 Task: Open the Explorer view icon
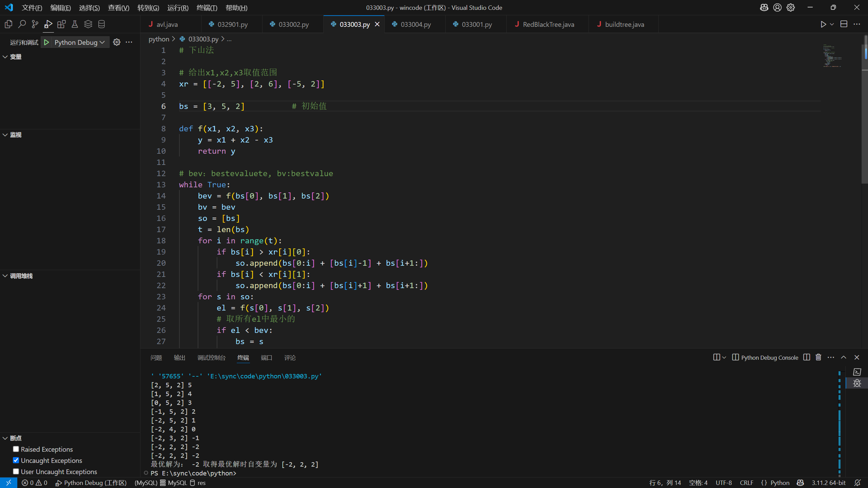pos(8,24)
